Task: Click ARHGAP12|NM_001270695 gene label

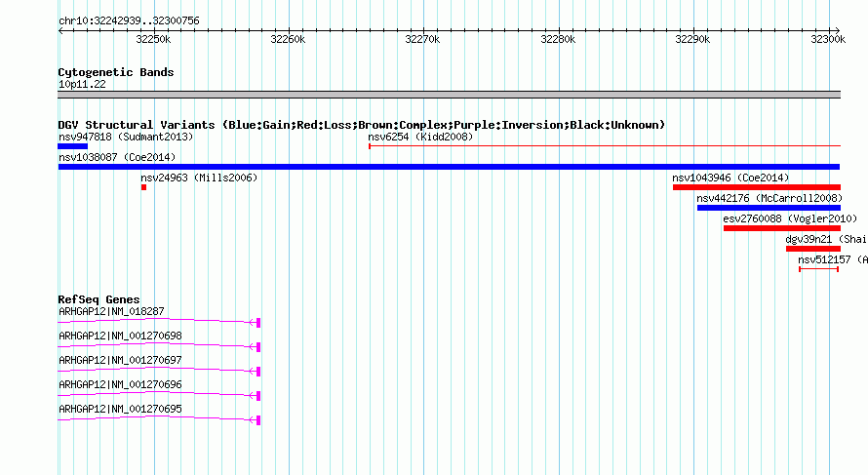Action: 120,409
